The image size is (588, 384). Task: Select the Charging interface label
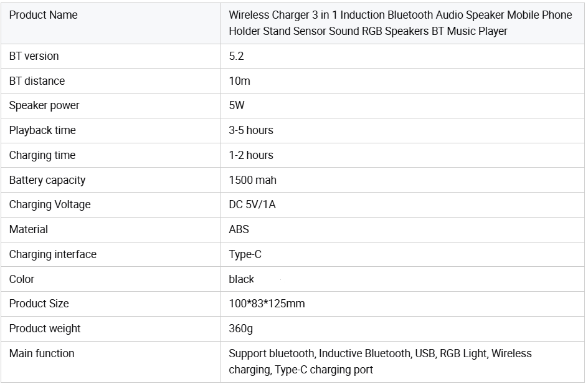click(53, 254)
